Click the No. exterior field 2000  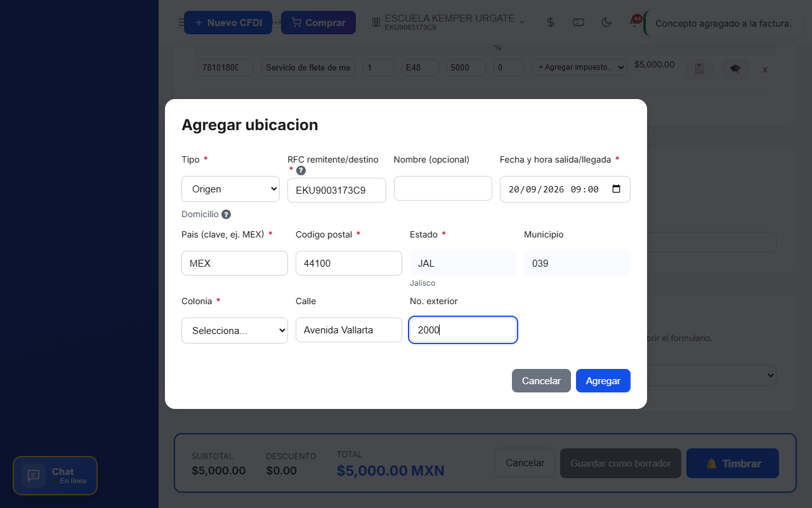coord(463,330)
